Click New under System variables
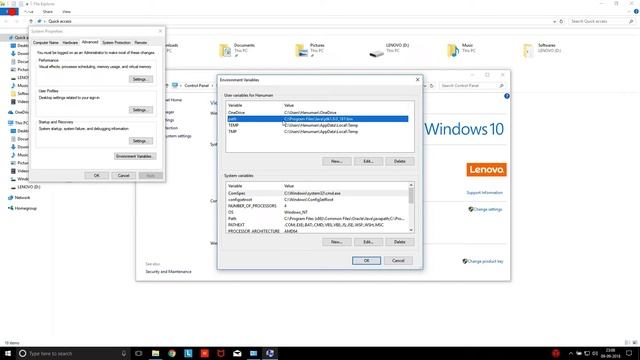 coord(337,242)
